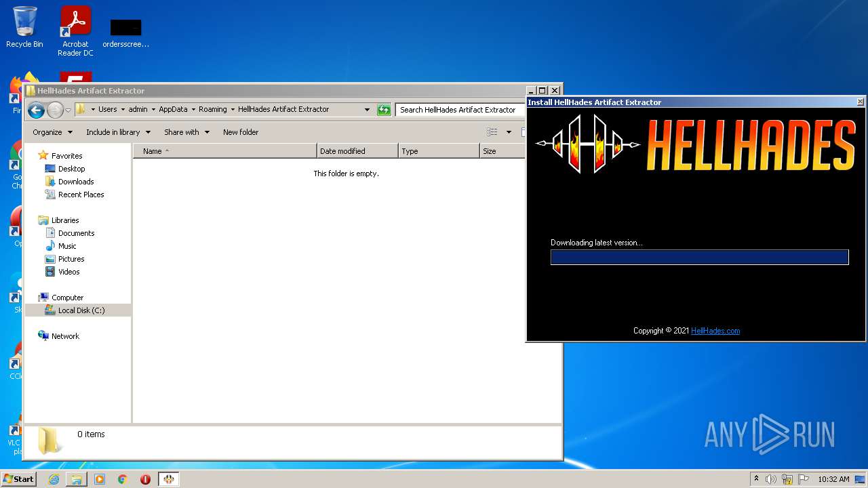The width and height of the screenshot is (868, 488).
Task: Show hidden tray icons arrow
Action: [x=756, y=479]
